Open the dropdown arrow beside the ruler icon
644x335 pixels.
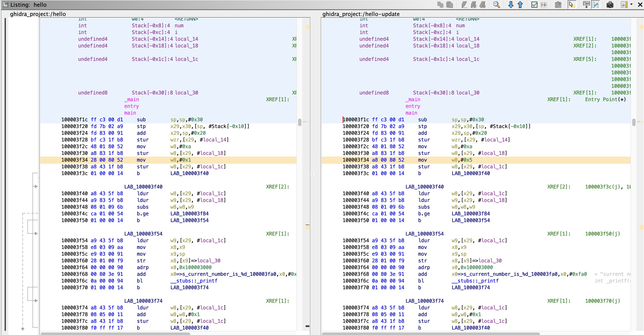click(631, 4)
